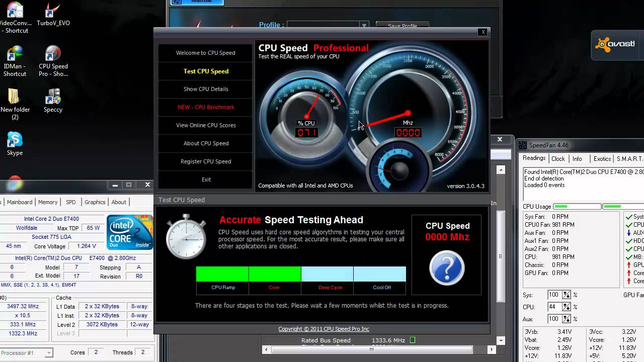Open the VideoConv Shortcut desktop icon
Viewport: 644px width, 362px height.
[15, 18]
